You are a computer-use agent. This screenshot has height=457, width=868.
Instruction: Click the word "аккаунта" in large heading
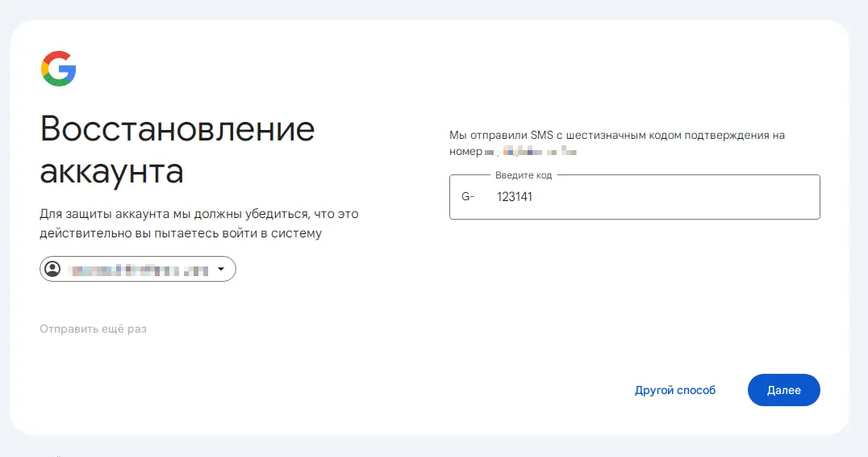112,171
